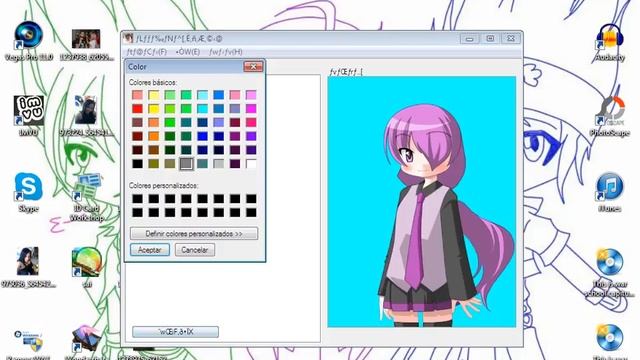Pick the salmon swatch above pure red

pos(138,95)
